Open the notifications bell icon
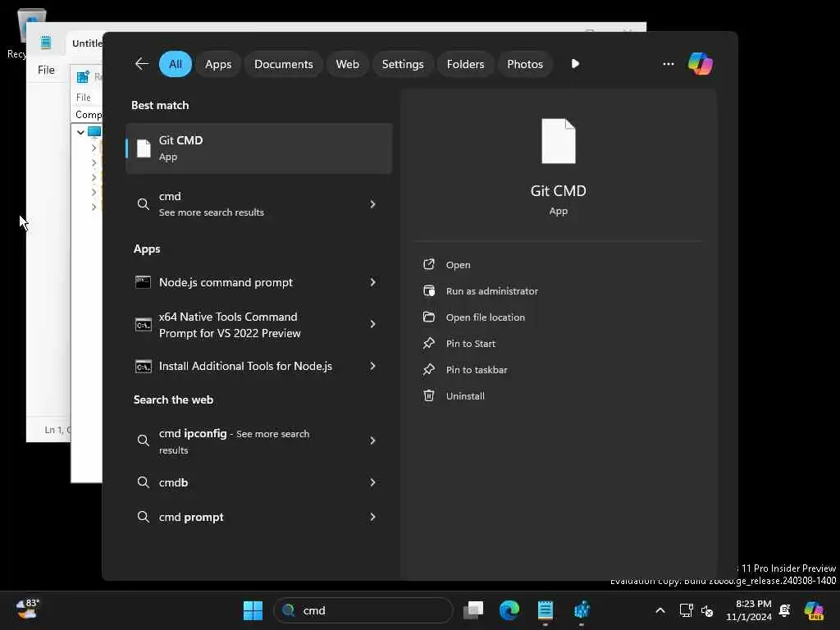The height and width of the screenshot is (630, 840). [785, 610]
